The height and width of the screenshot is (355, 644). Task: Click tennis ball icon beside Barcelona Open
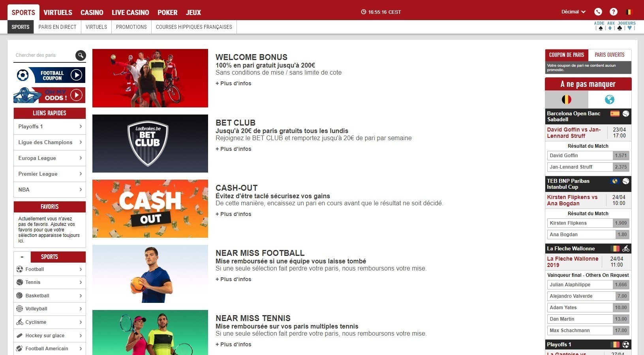click(x=626, y=114)
